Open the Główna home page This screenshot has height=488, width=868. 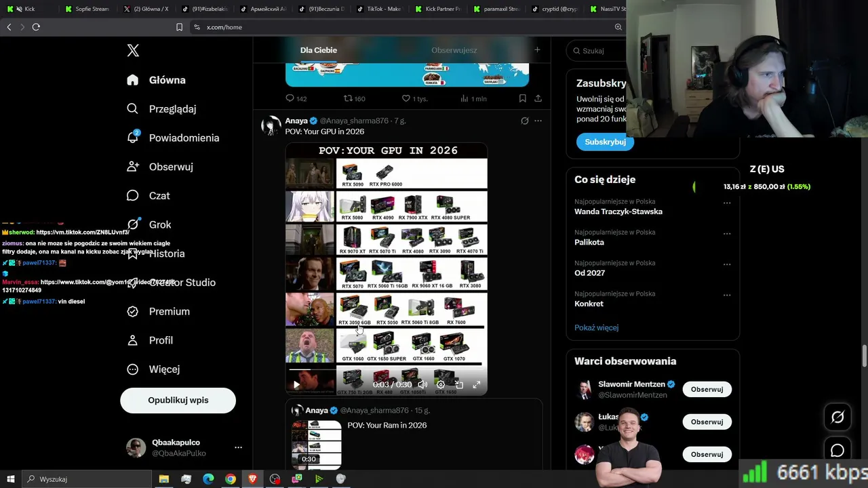pyautogui.click(x=156, y=80)
